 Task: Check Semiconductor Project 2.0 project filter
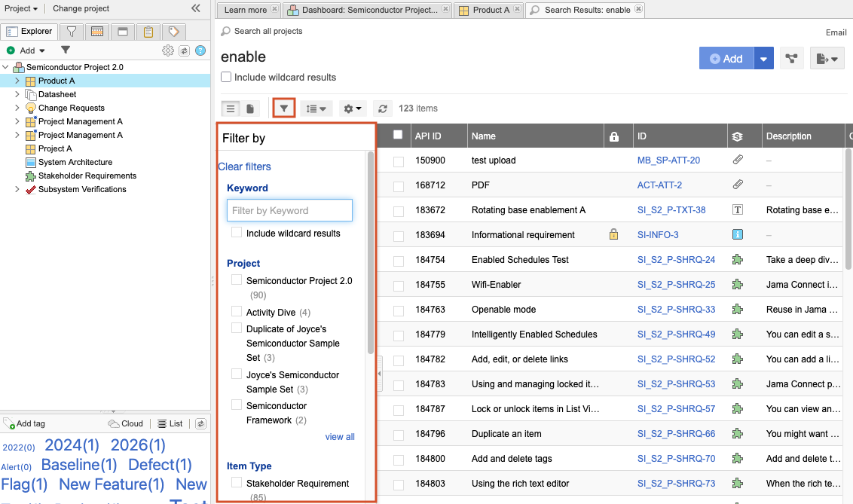click(x=237, y=279)
